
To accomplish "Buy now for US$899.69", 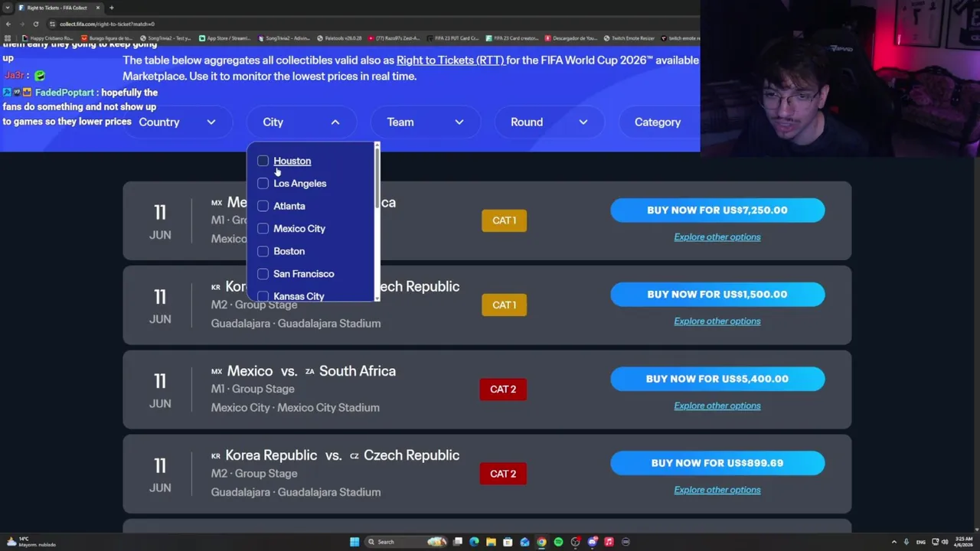I will pos(717,463).
